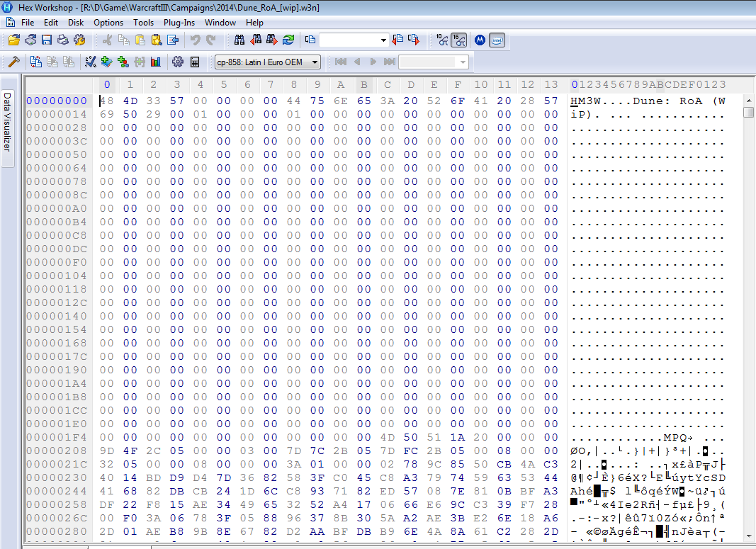Click the column B header in the hex view
This screenshot has height=549, width=756.
(x=364, y=85)
